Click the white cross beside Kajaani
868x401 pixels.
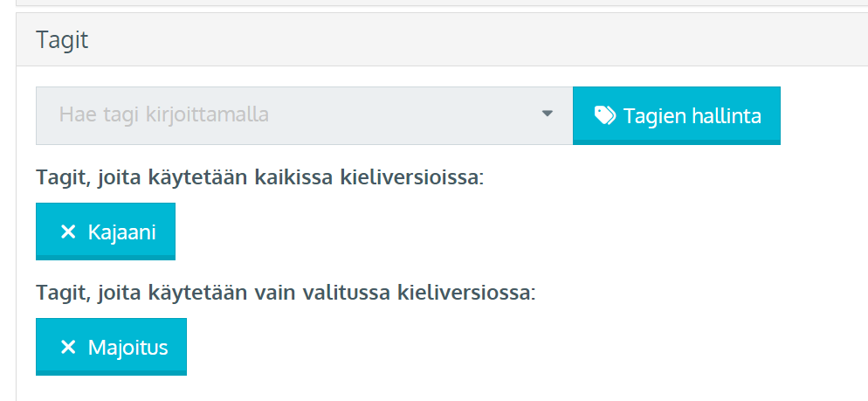point(67,232)
